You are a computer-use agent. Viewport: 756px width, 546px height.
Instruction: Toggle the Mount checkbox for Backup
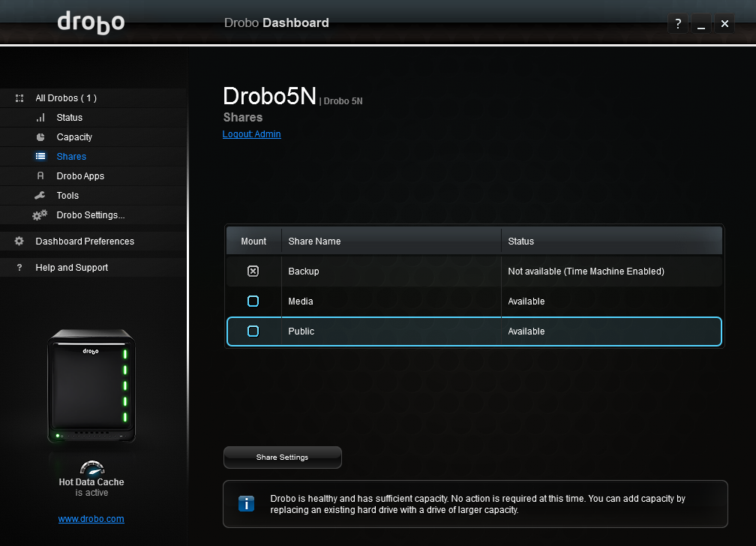(x=253, y=271)
